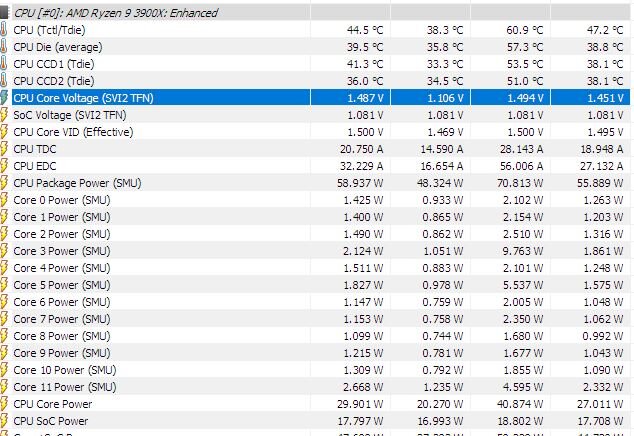Click the lightning icon beside Core 7 Power
The image size is (634, 436).
(4, 319)
